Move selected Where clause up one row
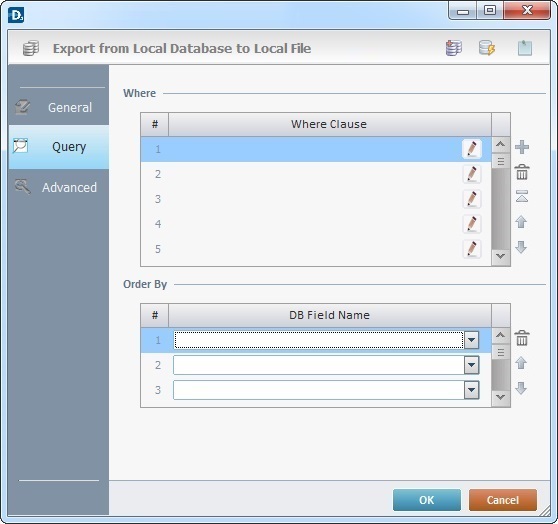Screen dimensions: 558x524 point(521,222)
